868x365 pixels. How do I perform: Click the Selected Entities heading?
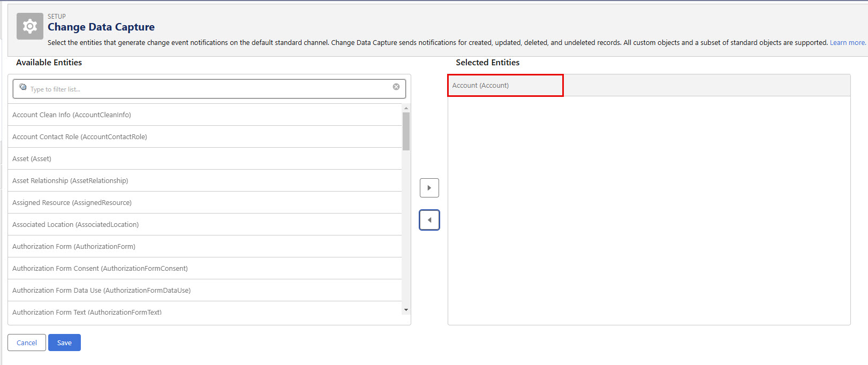(x=488, y=63)
